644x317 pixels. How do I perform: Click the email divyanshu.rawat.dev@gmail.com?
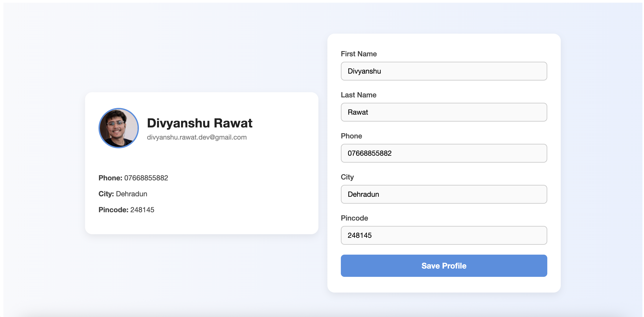tap(197, 137)
